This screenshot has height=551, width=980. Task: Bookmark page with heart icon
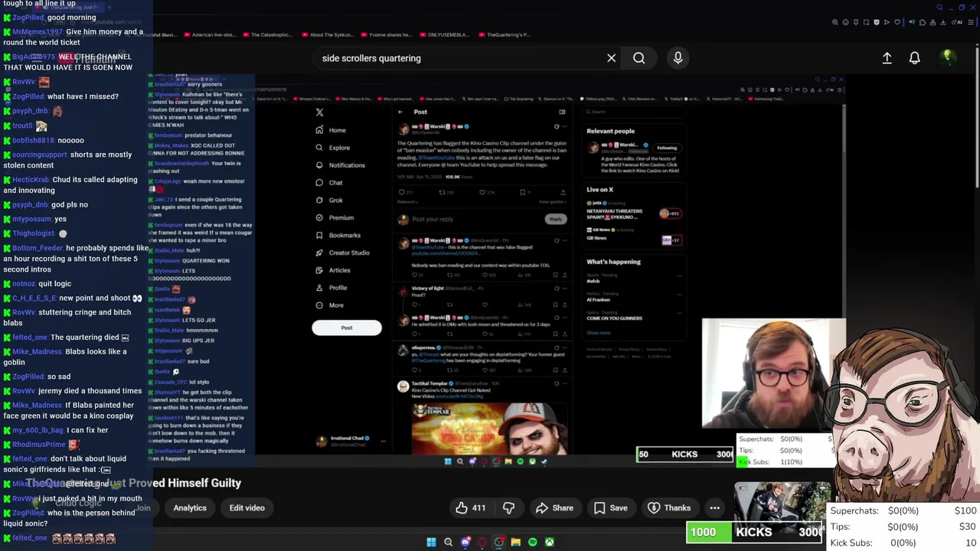pyautogui.click(x=897, y=22)
